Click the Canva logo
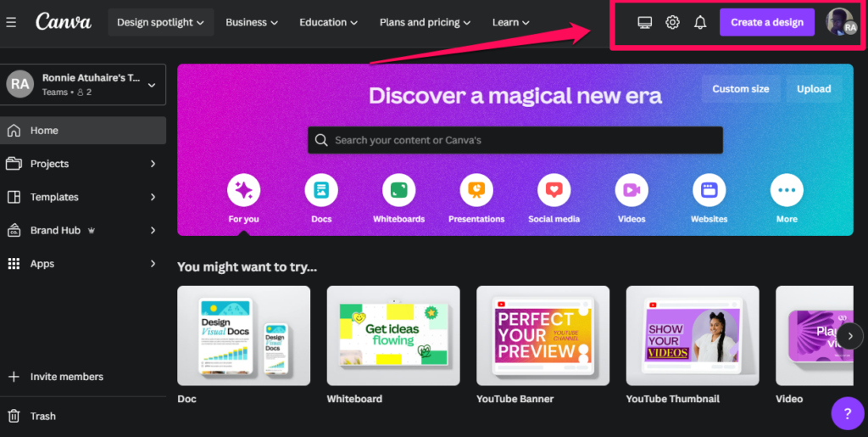Screen dimensions: 868x437 pos(64,22)
